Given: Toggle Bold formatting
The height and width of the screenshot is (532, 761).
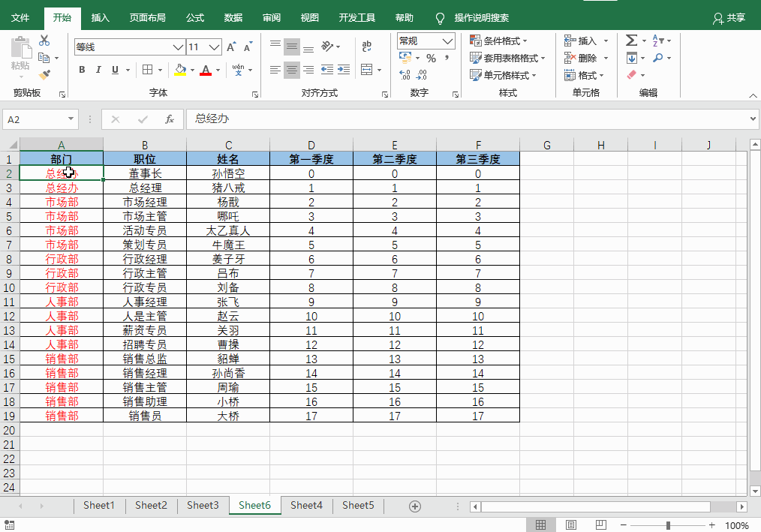Looking at the screenshot, I should point(82,70).
